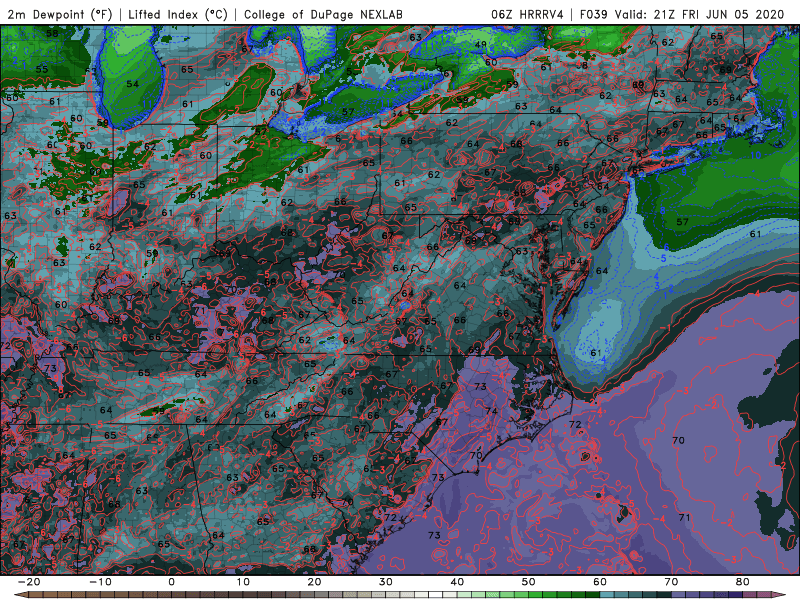800x600 pixels.
Task: Click the "-20" color scale label
Action: coord(29,582)
